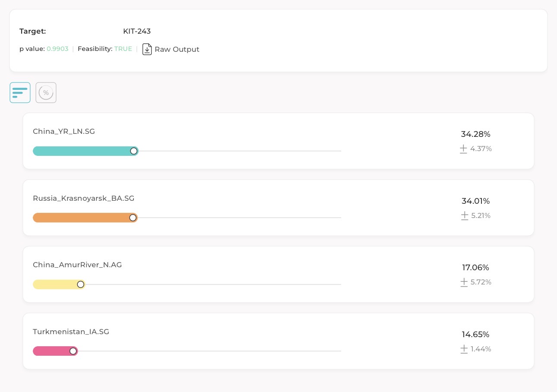
Task: Click the teal China_YR_LN.SG bar
Action: point(82,151)
